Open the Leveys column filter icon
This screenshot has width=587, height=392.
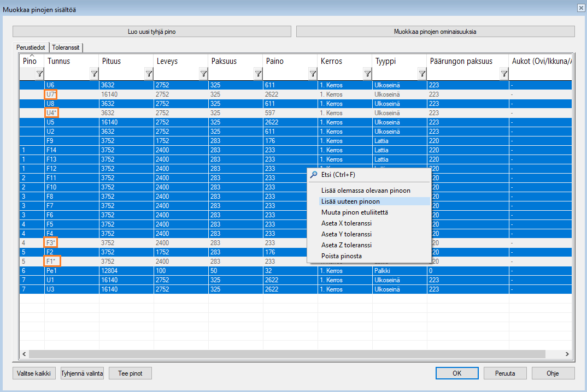[203, 74]
